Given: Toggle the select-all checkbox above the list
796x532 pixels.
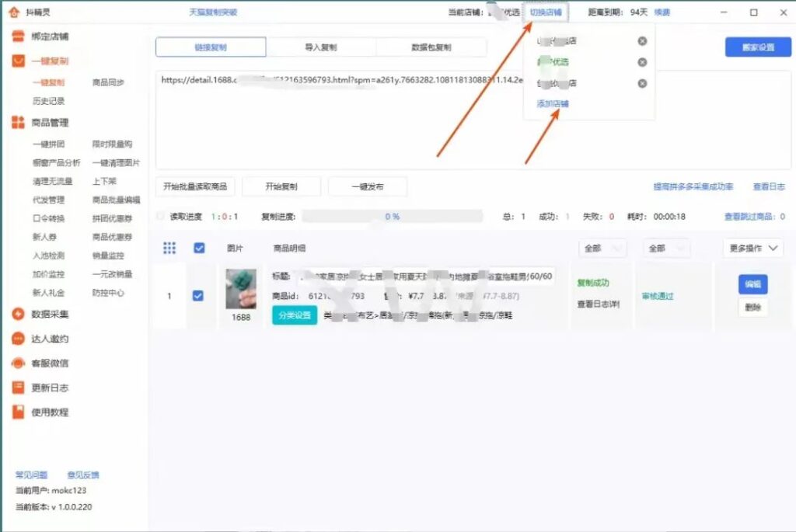Looking at the screenshot, I should 199,247.
